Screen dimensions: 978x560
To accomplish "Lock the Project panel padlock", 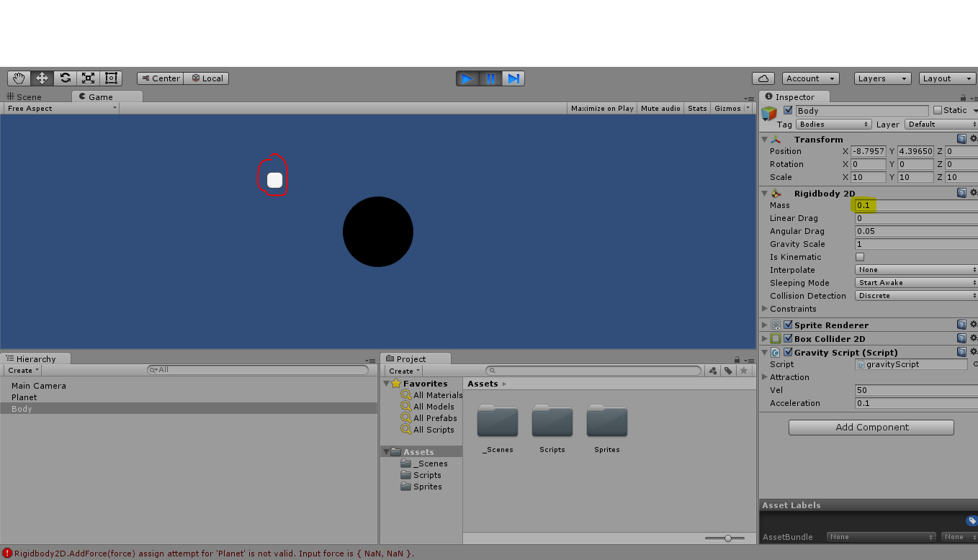I will coord(737,359).
